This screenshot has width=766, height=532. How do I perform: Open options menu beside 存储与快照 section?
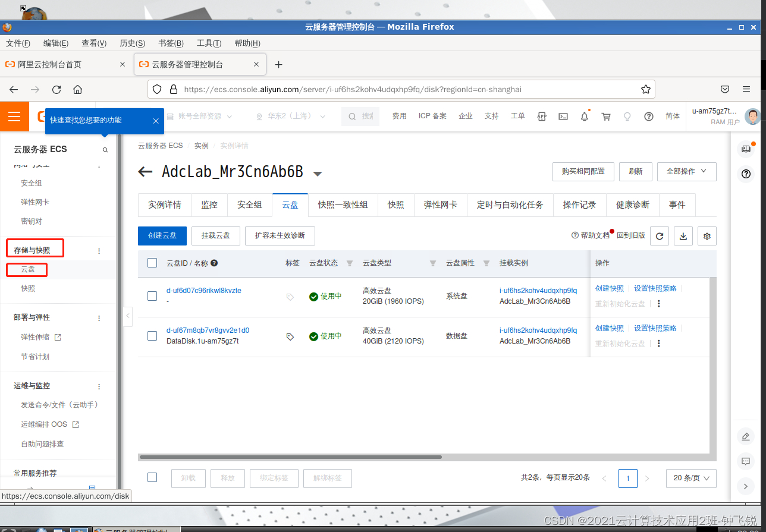tap(99, 251)
